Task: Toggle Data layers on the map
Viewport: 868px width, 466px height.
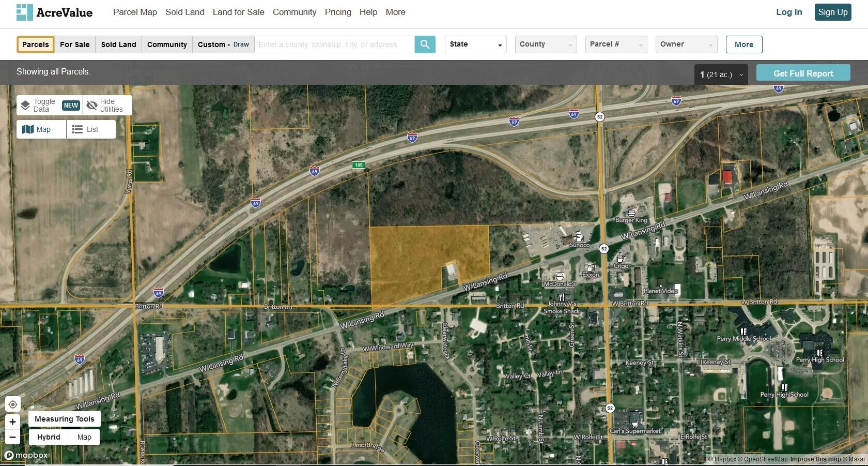Action: tap(50, 106)
